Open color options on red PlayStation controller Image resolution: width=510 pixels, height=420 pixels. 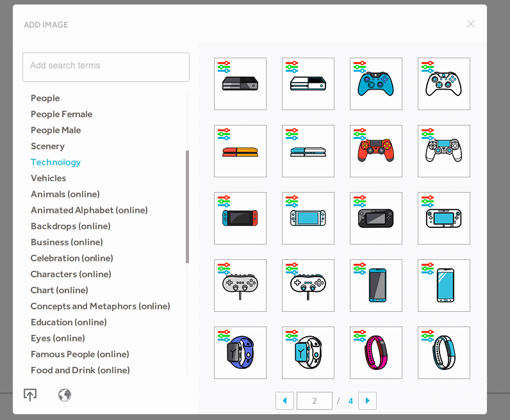(x=359, y=134)
